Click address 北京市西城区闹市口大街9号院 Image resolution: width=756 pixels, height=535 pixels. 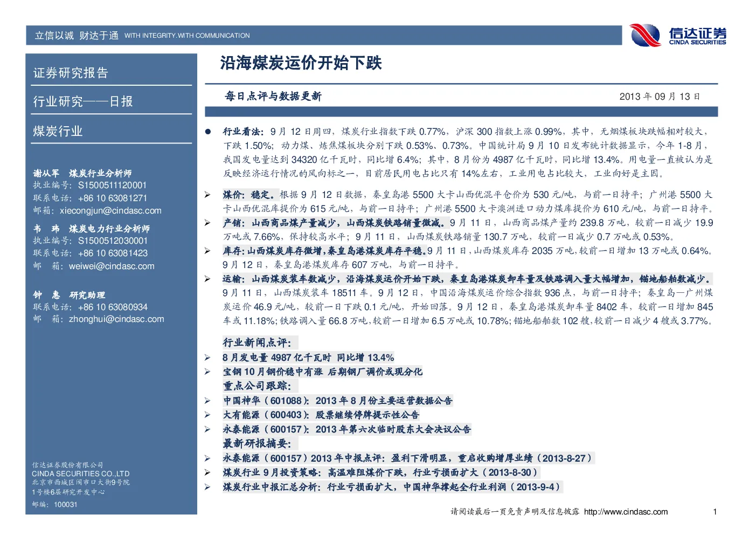[x=81, y=483]
